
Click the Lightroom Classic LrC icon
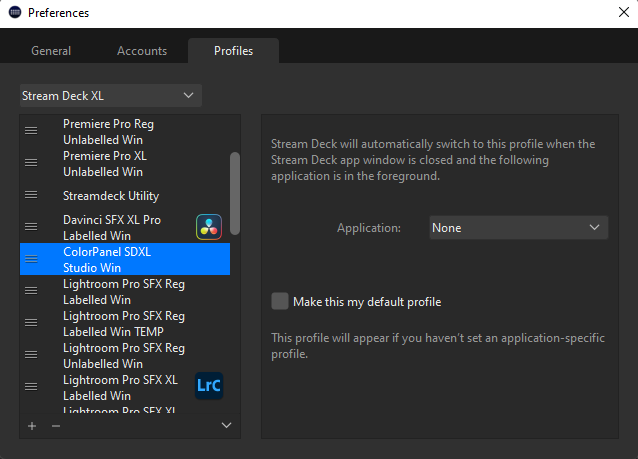click(209, 385)
